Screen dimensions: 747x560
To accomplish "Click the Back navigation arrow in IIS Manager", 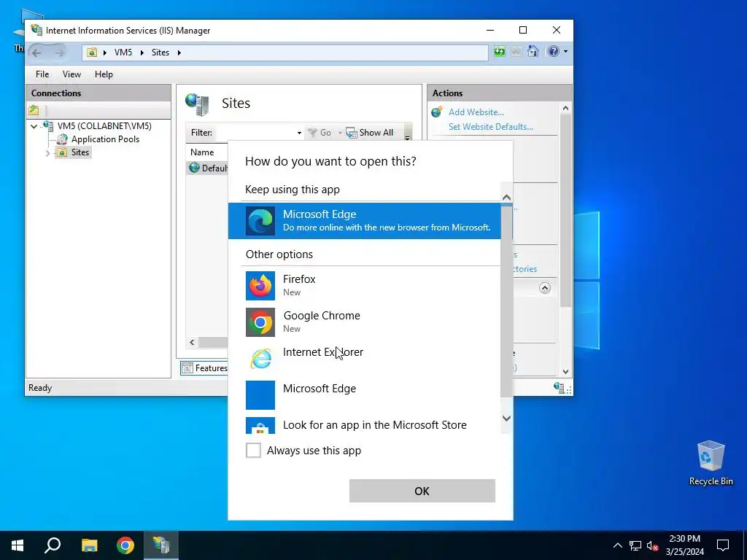I will (36, 52).
